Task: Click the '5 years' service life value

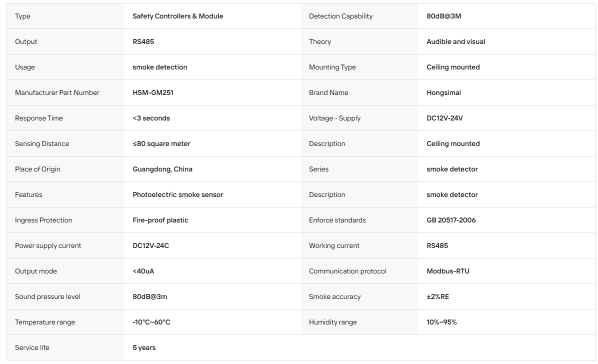Action: coord(144,347)
